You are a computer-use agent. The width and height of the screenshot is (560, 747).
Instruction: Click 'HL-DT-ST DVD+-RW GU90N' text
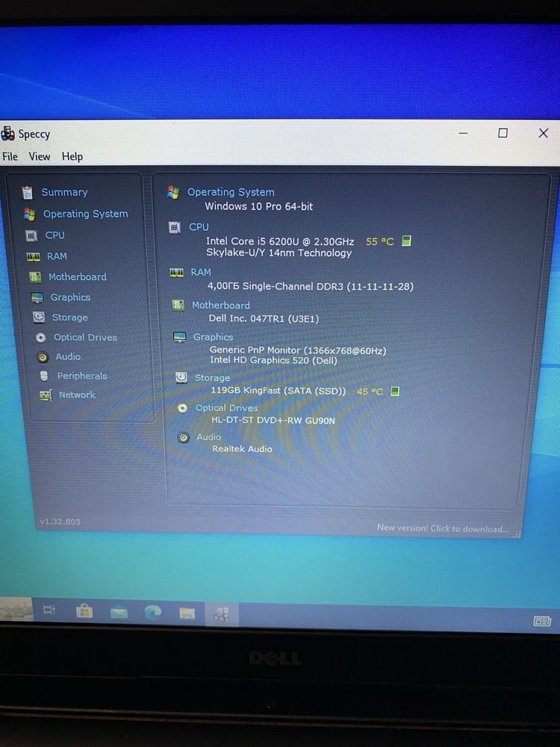pyautogui.click(x=273, y=421)
